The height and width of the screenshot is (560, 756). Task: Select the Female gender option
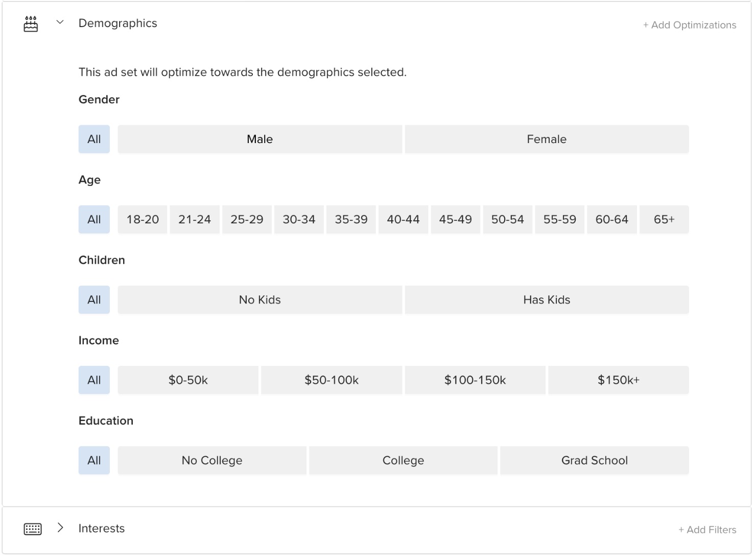[547, 138]
